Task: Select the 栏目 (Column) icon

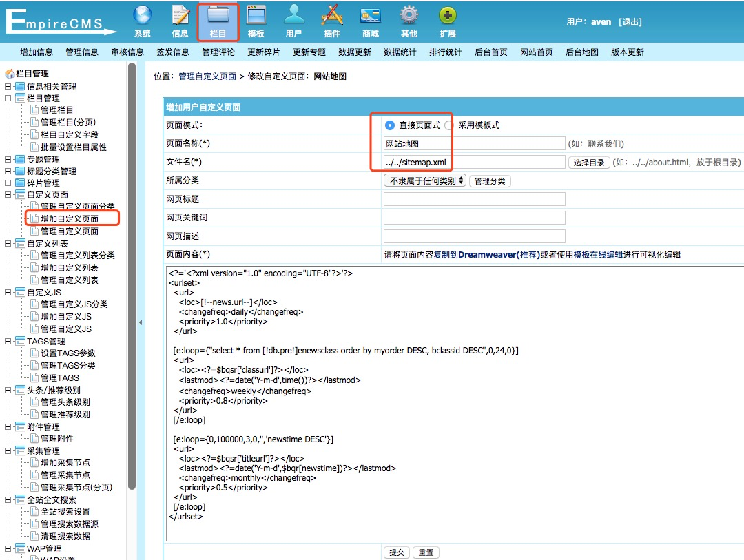Action: 218,21
